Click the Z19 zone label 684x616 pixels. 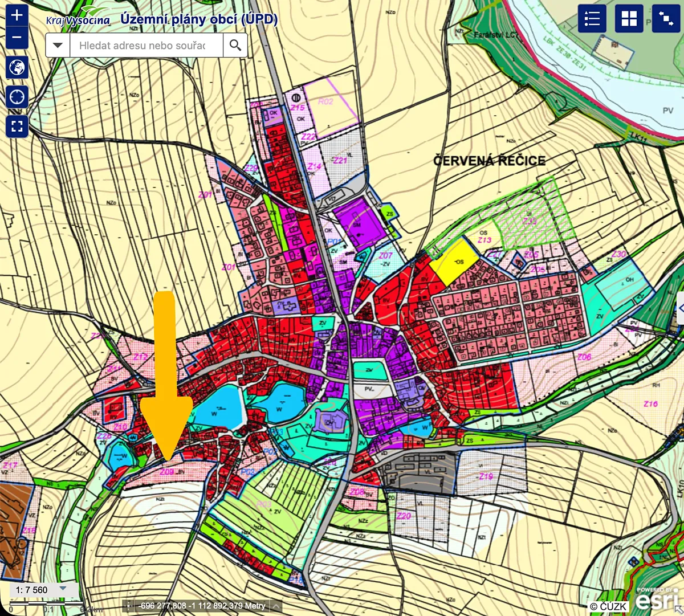click(486, 476)
